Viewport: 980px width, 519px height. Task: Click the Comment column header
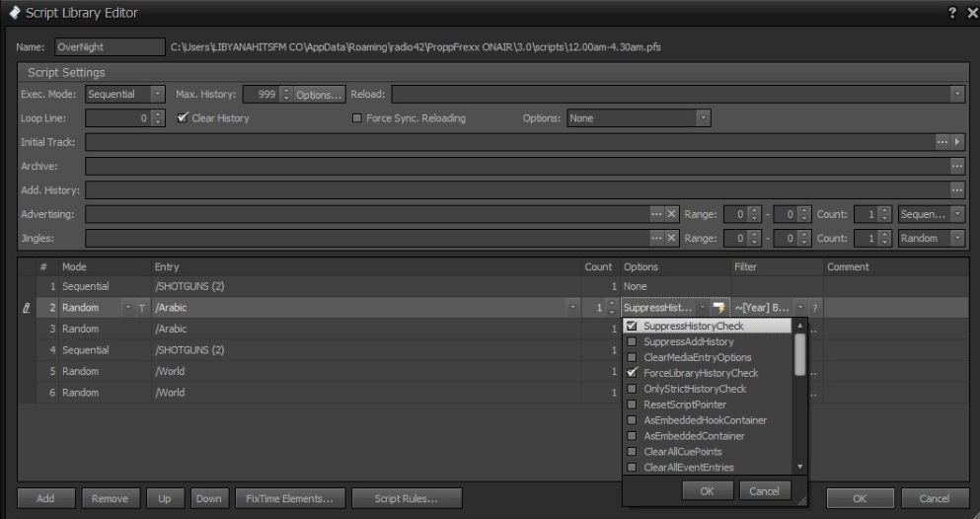896,266
